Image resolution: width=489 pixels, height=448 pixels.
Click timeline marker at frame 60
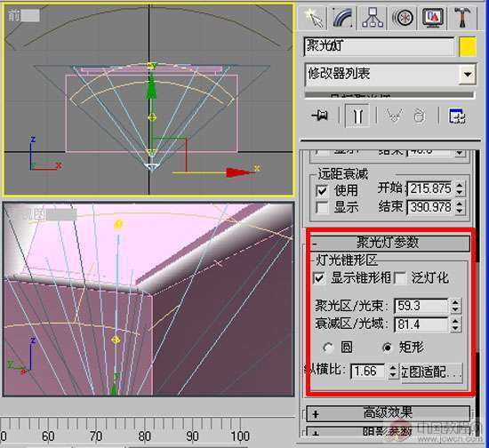(x=48, y=436)
